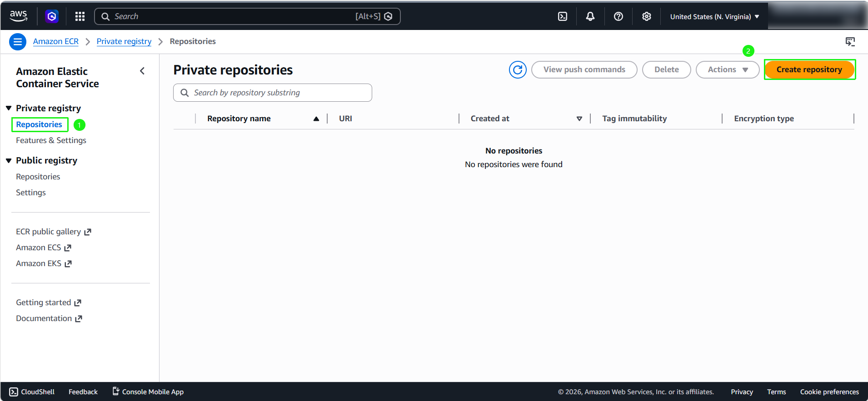Open the help question mark menu

click(x=619, y=16)
